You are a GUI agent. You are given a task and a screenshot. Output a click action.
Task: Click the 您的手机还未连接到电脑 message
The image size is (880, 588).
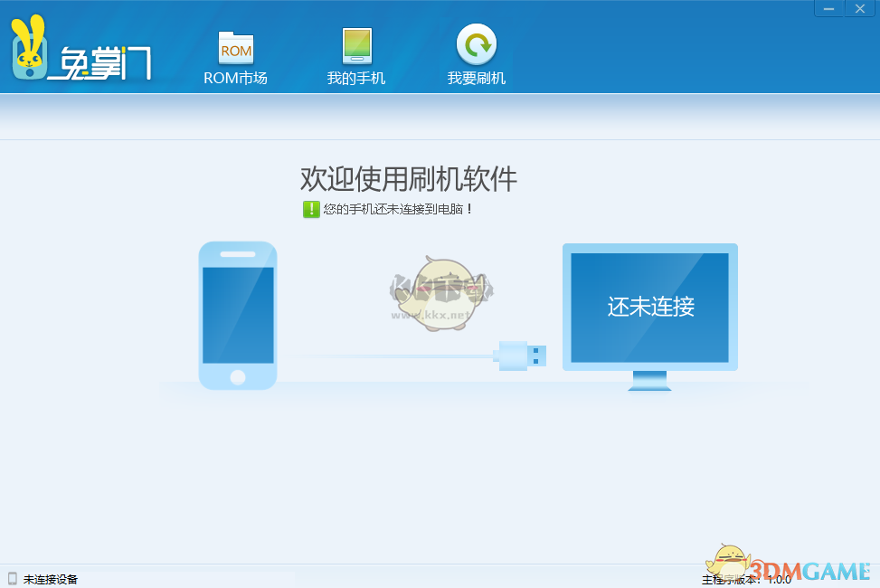(x=396, y=210)
